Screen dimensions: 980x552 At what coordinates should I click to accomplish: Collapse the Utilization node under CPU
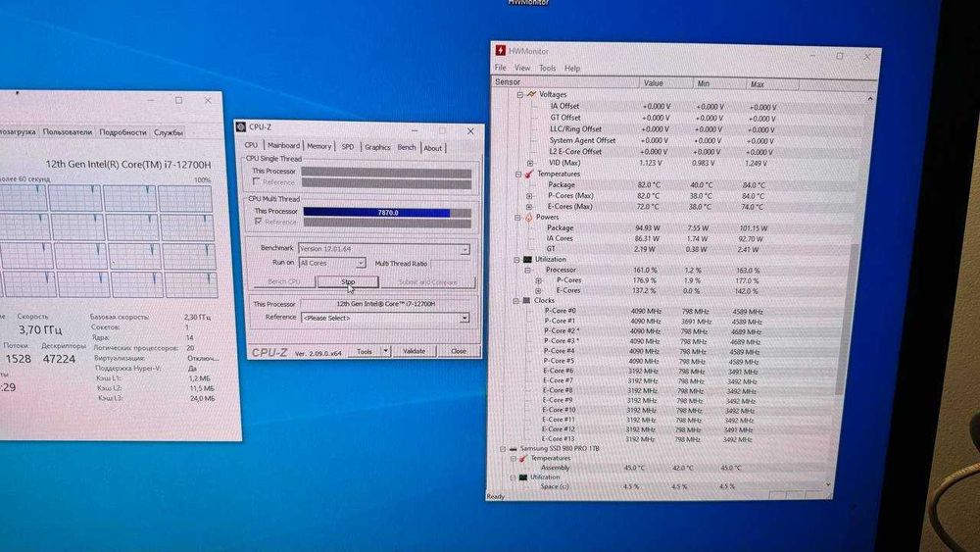[x=516, y=260]
